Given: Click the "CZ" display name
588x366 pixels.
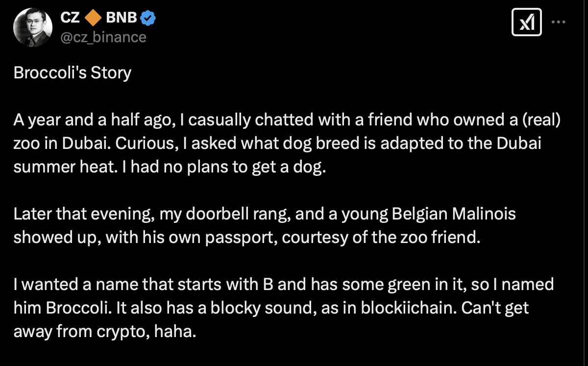Looking at the screenshot, I should [x=70, y=19].
